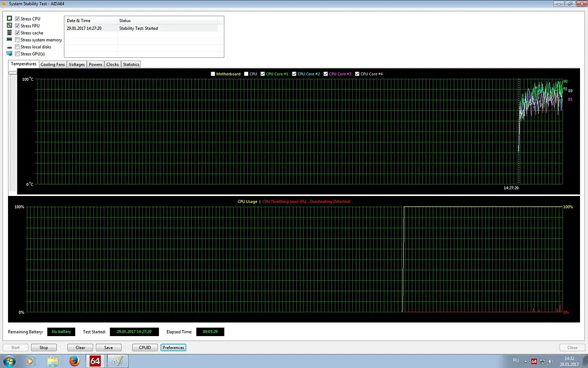Click the RU language indicator
Screen dimensions: 588x368
516,361
